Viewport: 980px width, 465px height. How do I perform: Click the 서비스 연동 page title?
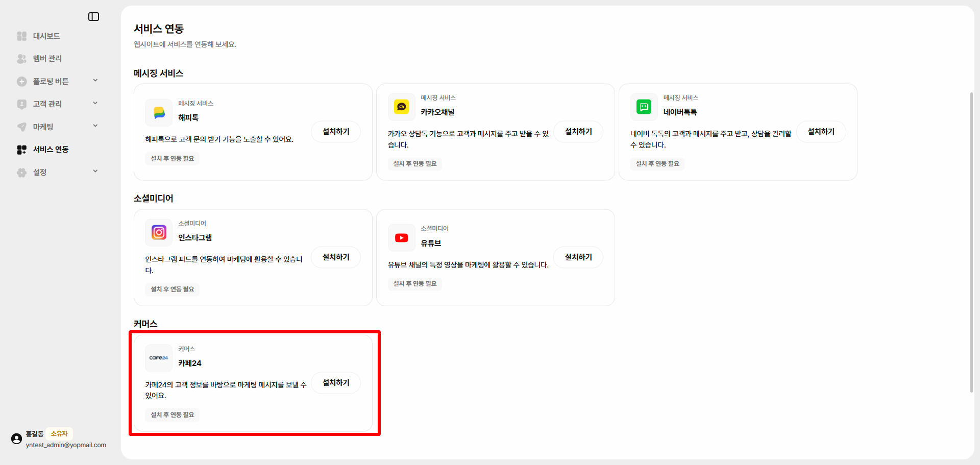[159, 29]
